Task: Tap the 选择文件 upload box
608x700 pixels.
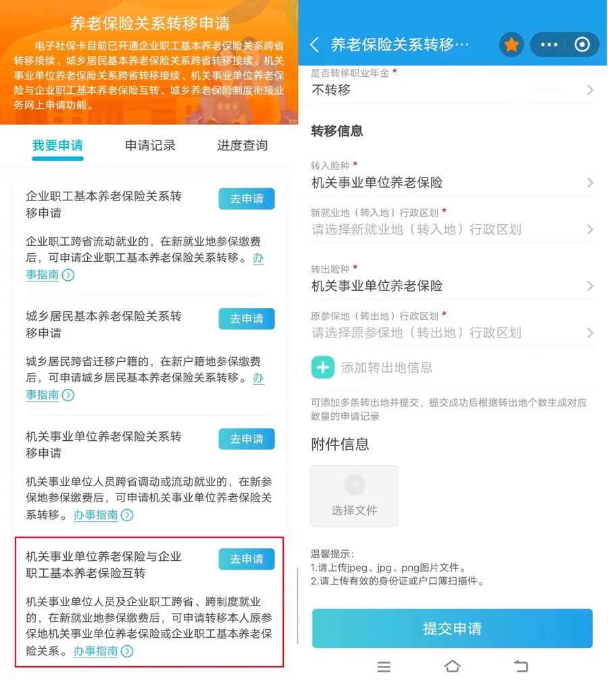Action: (354, 496)
